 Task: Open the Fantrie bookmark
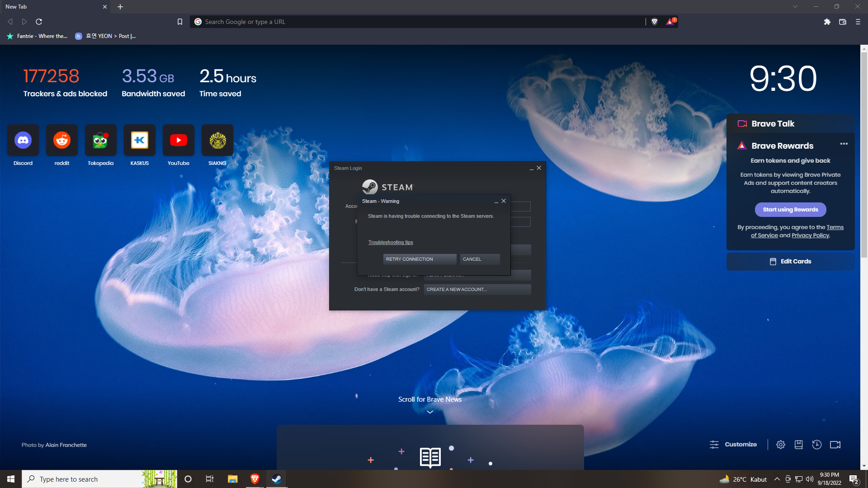pyautogui.click(x=37, y=36)
